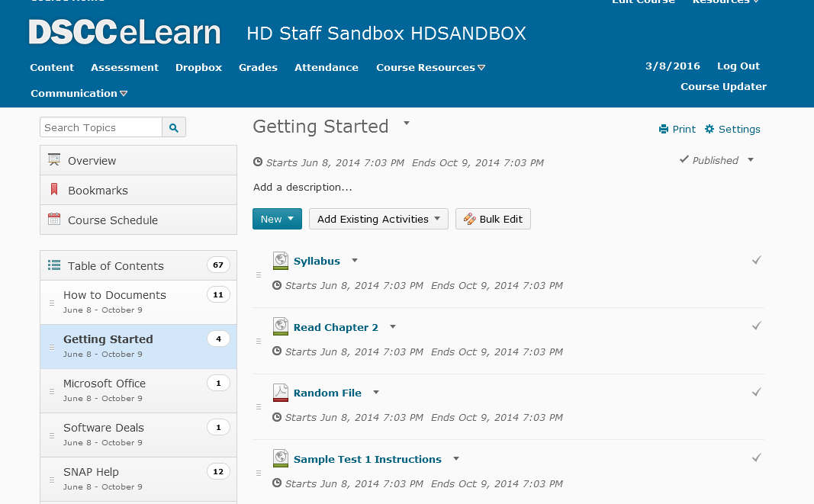Open the Read Chapter 2 link

click(336, 328)
